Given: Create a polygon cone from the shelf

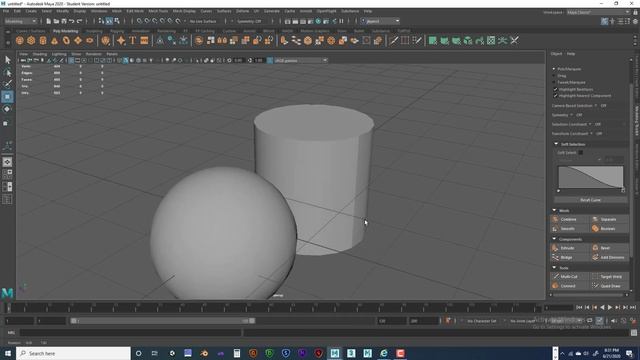Looking at the screenshot, I should [54, 40].
